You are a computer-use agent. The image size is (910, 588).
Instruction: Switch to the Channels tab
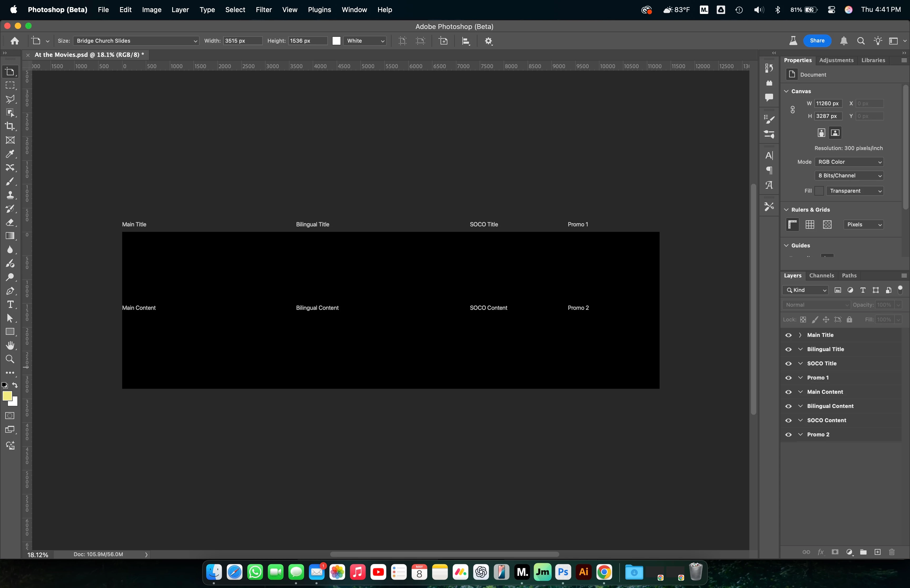point(822,276)
